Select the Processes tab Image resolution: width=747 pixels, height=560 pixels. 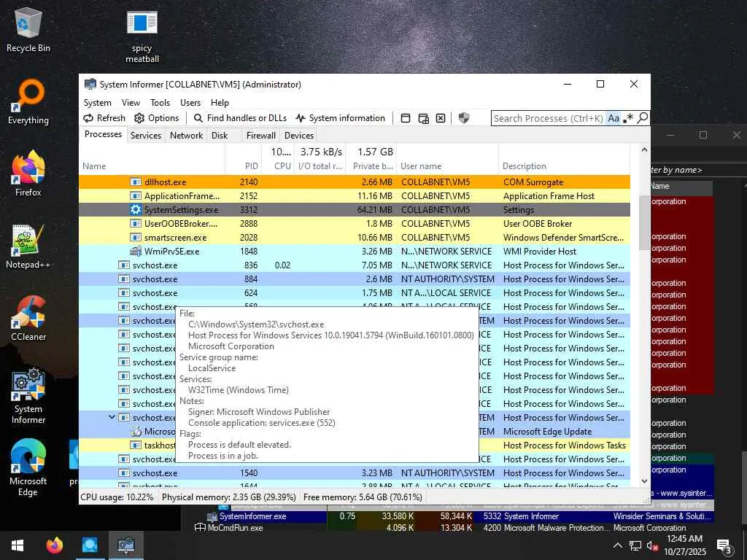(x=103, y=134)
